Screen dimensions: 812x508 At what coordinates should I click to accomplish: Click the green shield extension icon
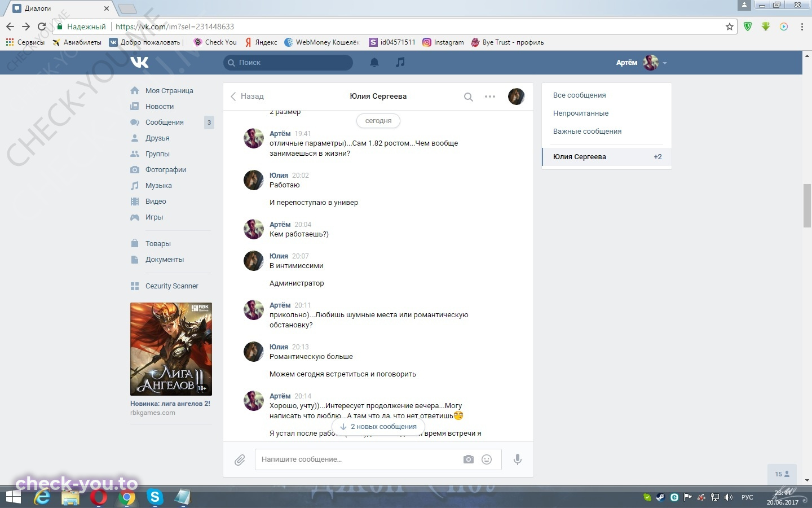[748, 27]
